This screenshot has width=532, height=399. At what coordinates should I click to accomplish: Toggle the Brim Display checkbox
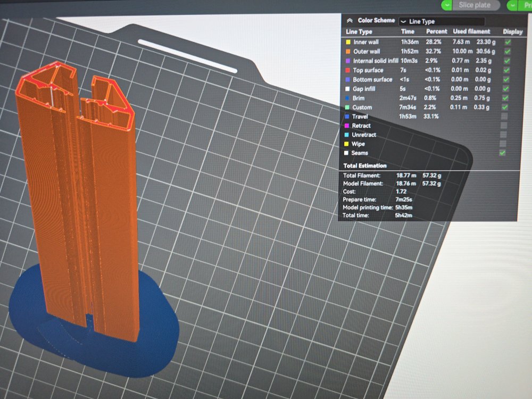point(505,98)
